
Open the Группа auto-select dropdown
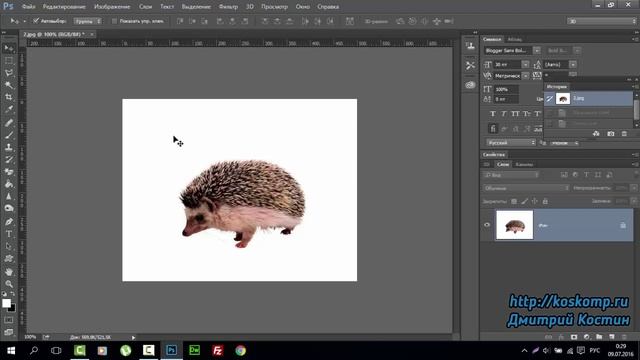88,21
